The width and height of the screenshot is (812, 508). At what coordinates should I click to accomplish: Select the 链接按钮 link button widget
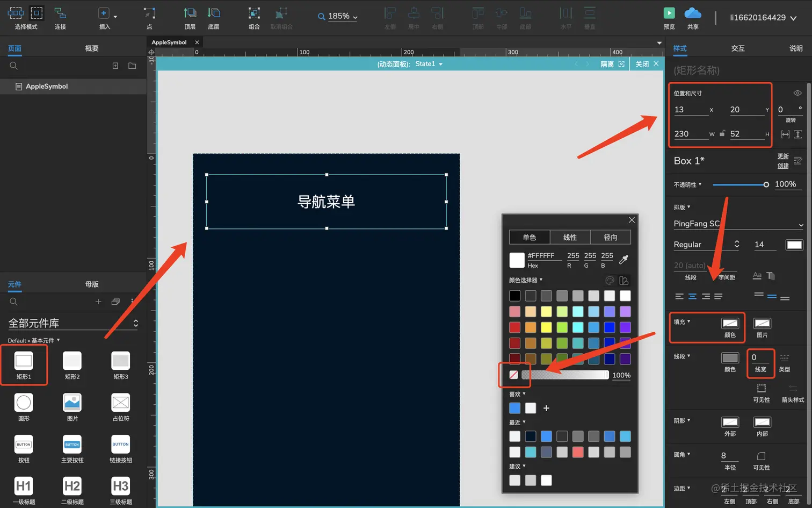(x=120, y=449)
